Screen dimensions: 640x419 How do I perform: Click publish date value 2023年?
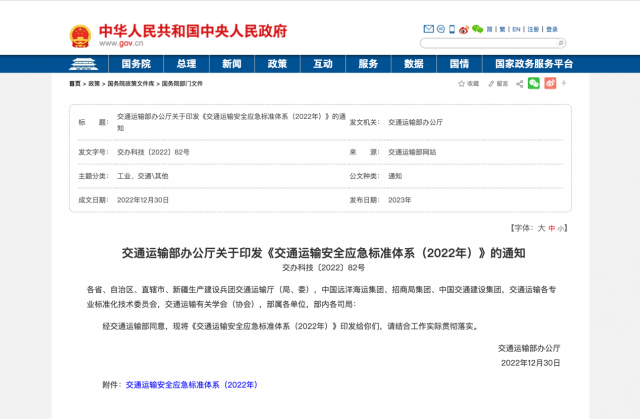click(x=400, y=200)
